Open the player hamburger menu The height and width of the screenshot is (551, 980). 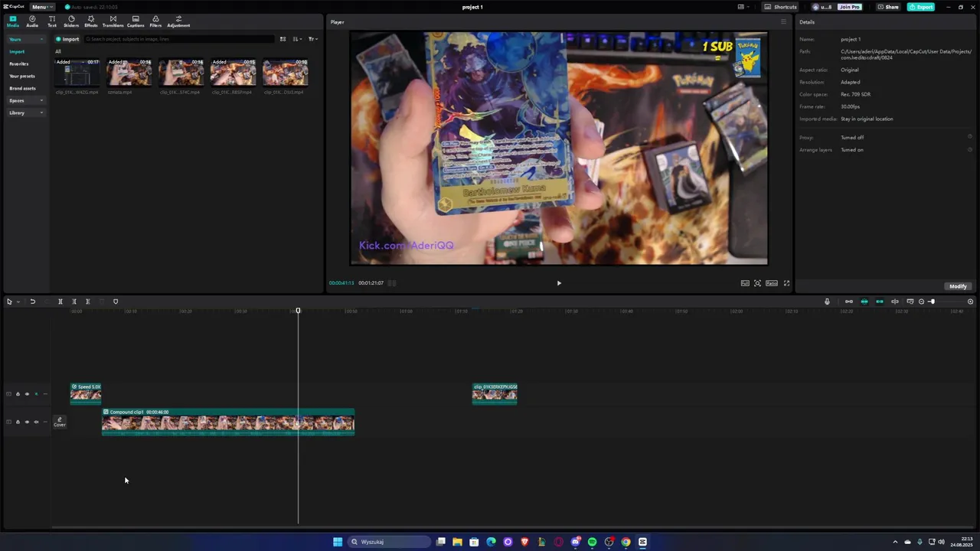[782, 22]
